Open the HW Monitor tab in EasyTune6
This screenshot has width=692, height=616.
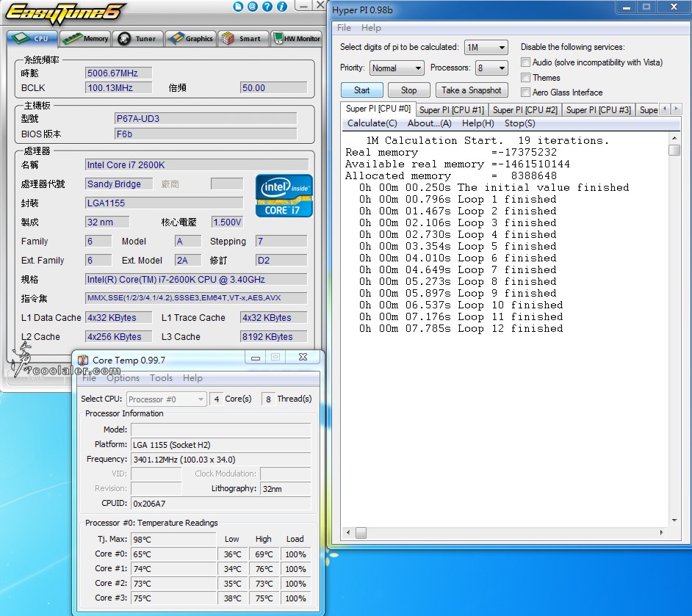tap(296, 38)
